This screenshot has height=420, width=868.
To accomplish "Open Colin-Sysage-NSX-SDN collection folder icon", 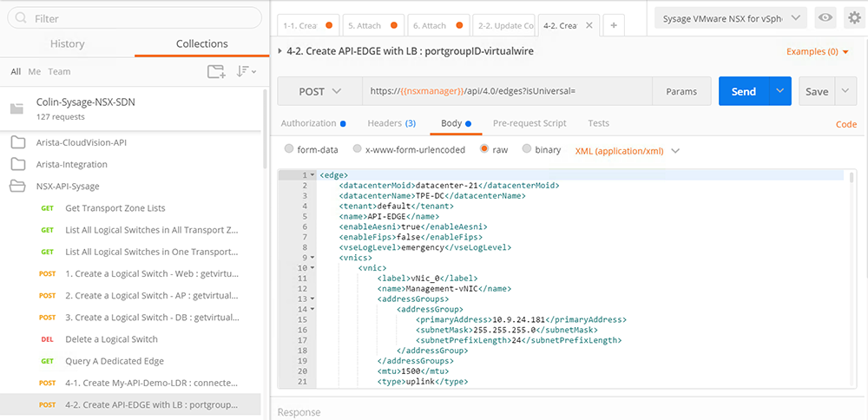I will 17,108.
